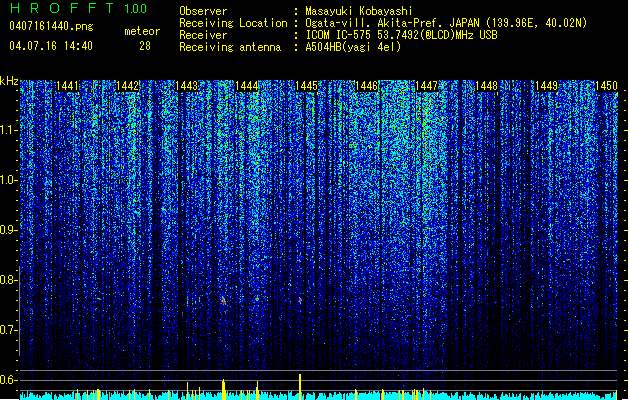Click the 1448 time marker
Viewport: 629px width, 400px height.
487,86
